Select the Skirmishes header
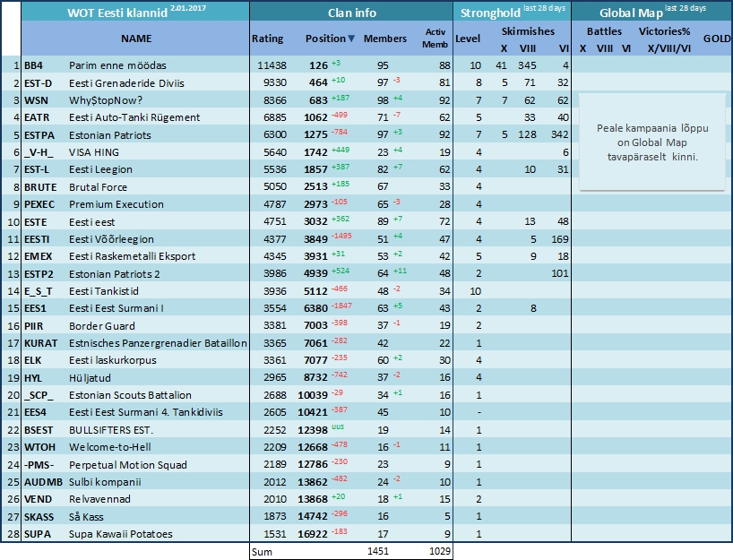 (529, 31)
